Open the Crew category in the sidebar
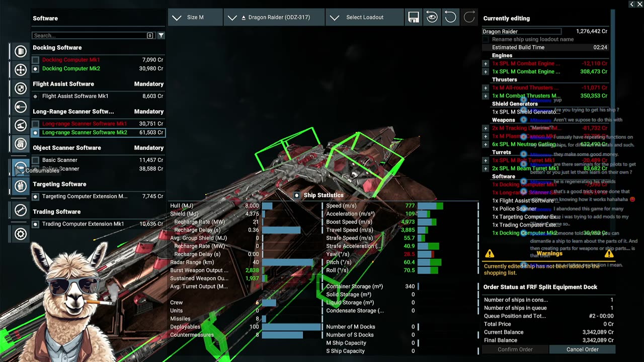Screen dimensions: 644x362 tap(21, 186)
